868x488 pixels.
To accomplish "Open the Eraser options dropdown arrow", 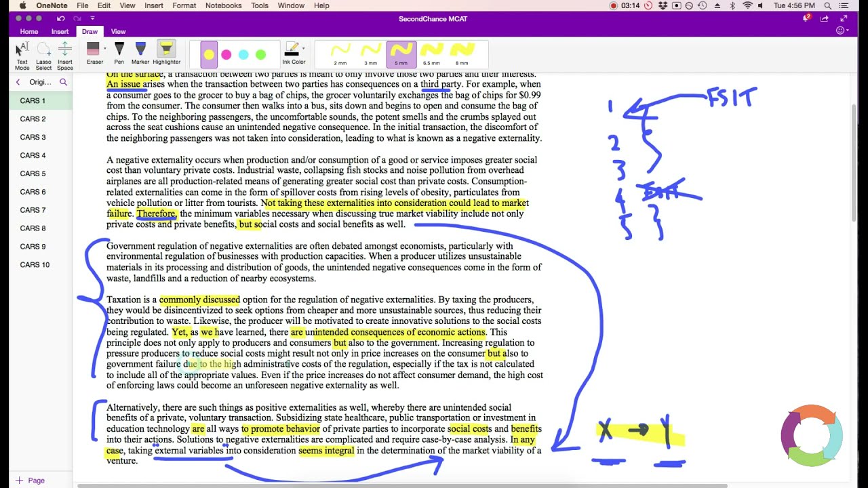I will [x=104, y=49].
